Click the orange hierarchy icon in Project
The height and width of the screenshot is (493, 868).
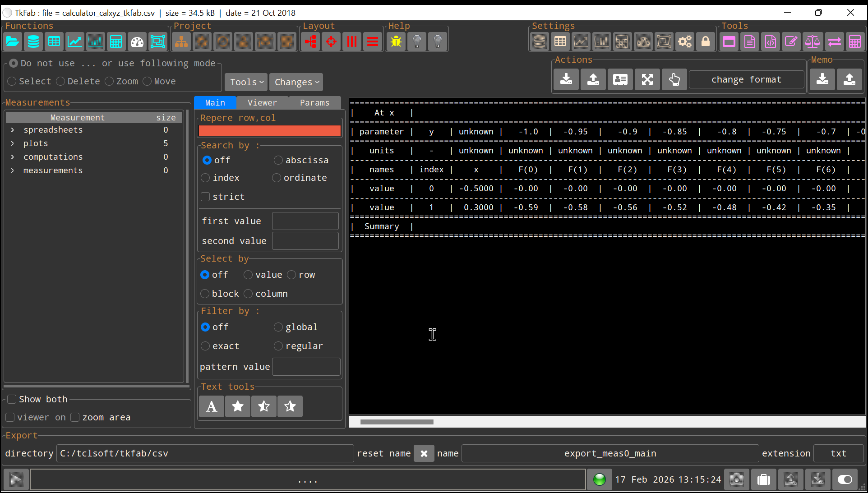click(x=181, y=42)
